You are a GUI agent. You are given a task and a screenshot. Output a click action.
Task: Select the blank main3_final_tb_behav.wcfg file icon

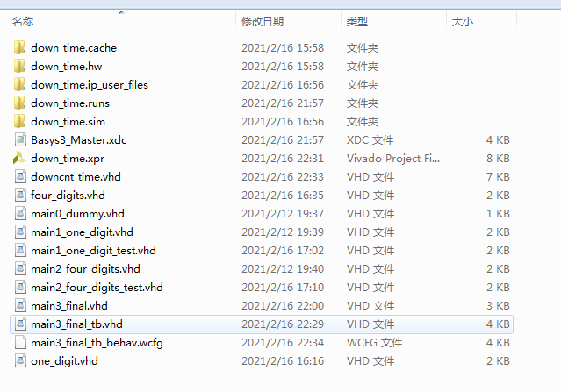(x=20, y=342)
